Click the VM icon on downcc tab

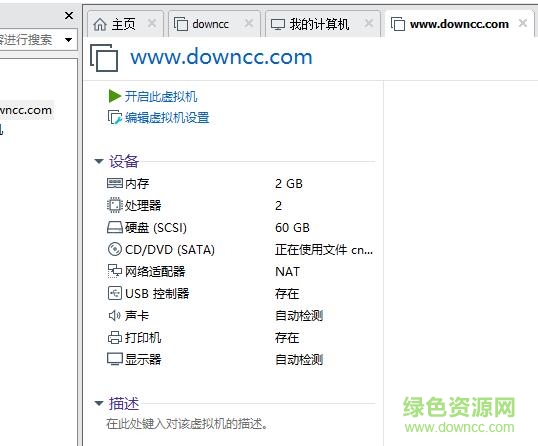tap(181, 24)
